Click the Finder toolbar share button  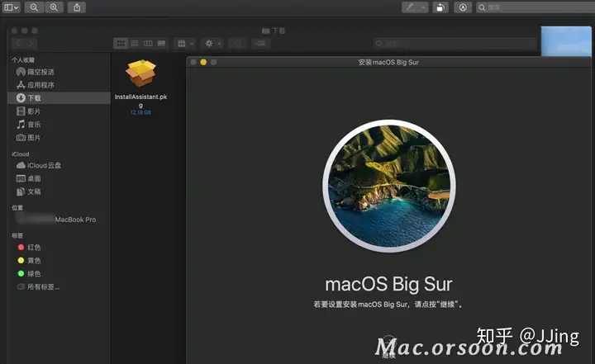pyautogui.click(x=237, y=43)
